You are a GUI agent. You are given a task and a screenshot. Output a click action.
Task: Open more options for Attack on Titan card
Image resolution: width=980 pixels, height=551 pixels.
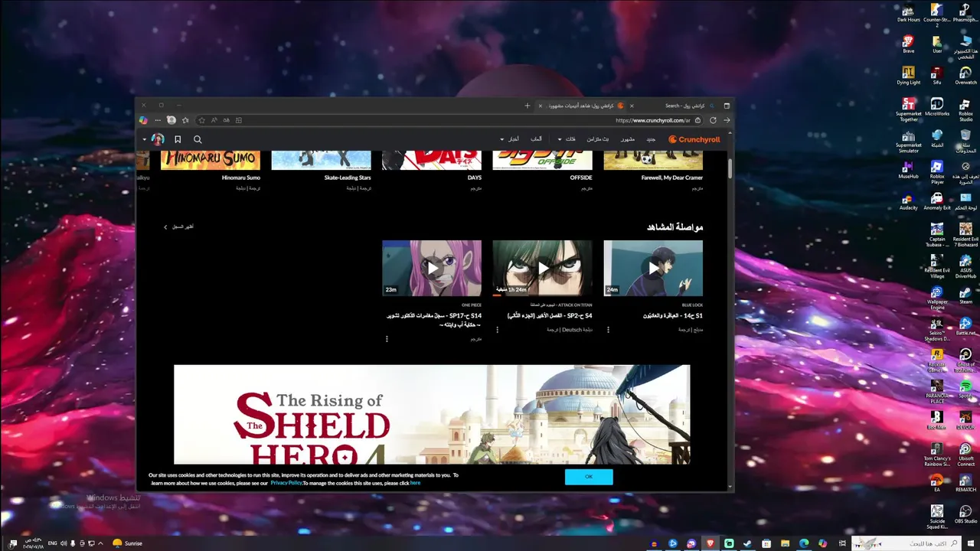pyautogui.click(x=498, y=330)
